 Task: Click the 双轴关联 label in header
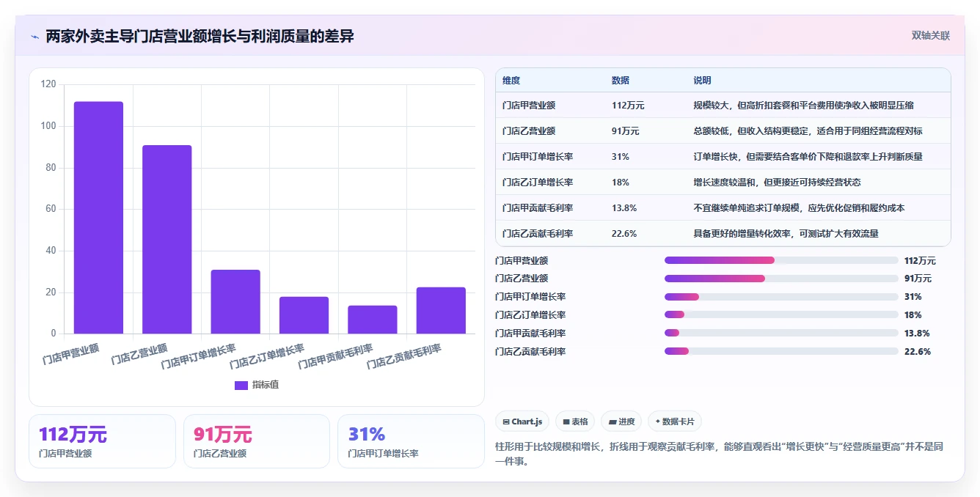[930, 35]
